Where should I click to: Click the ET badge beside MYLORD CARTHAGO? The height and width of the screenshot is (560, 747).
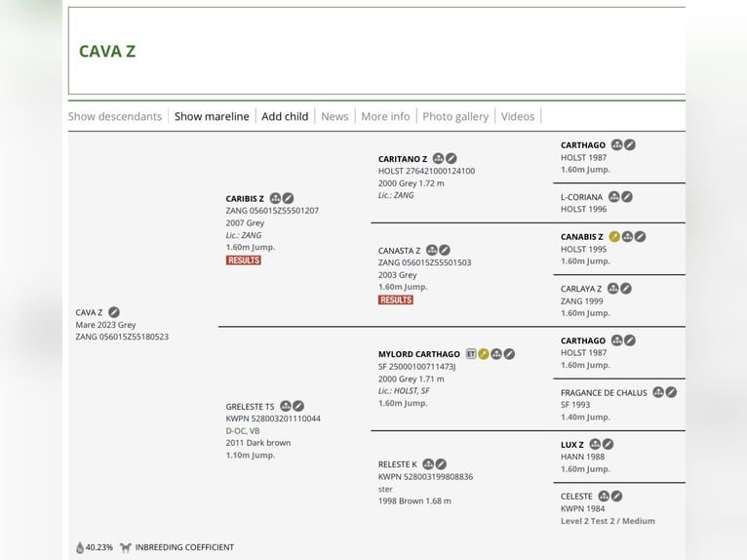click(x=471, y=354)
